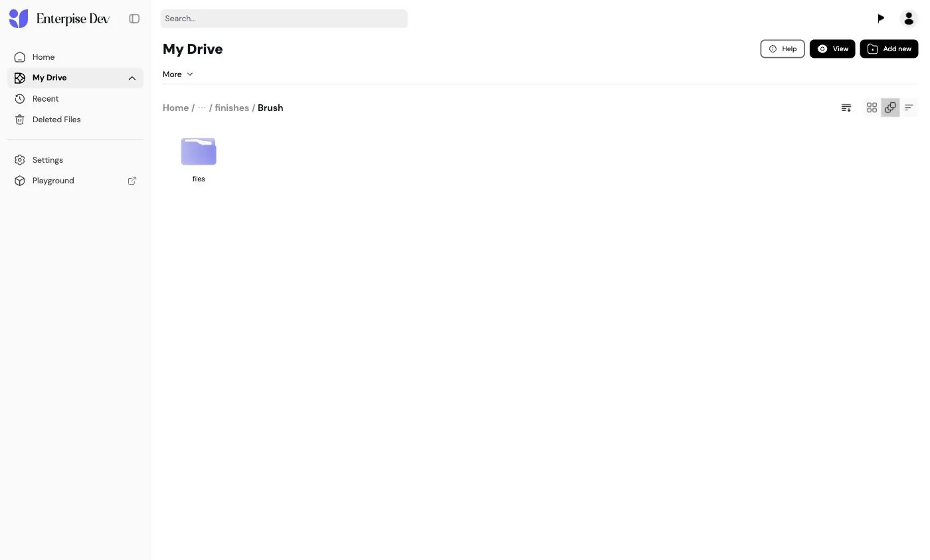
Task: Go to Deleted Files
Action: tap(75, 120)
